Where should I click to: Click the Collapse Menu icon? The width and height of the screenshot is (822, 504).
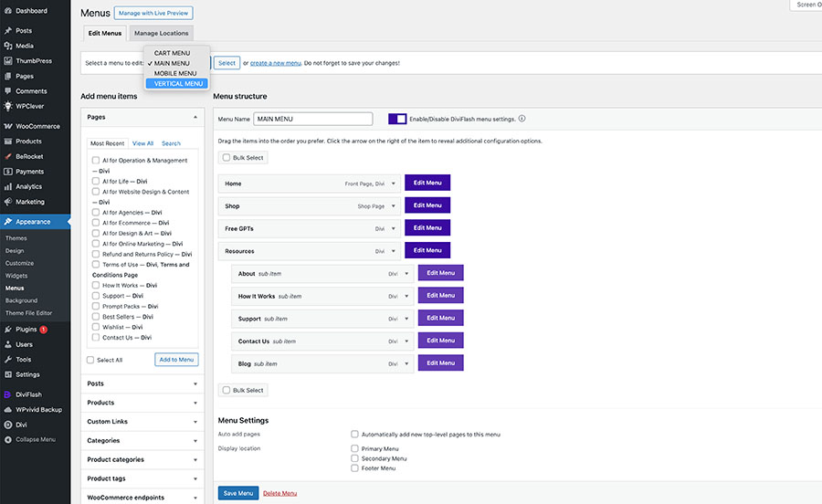click(8, 439)
